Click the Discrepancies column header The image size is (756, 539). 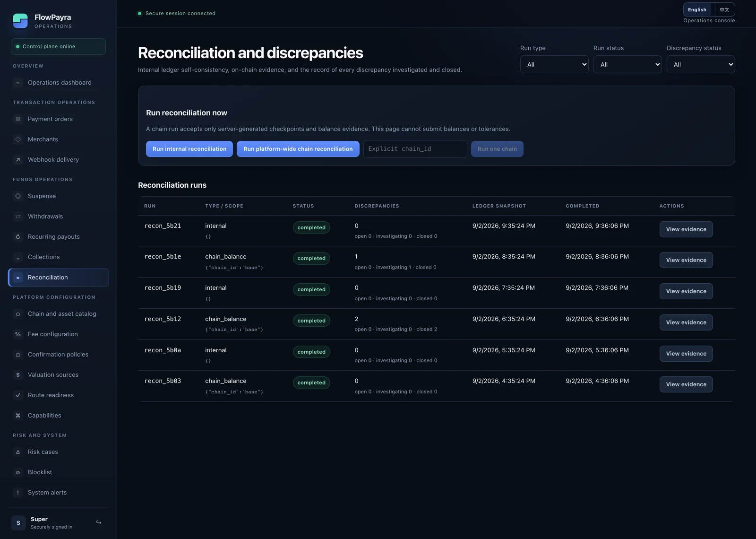point(377,206)
